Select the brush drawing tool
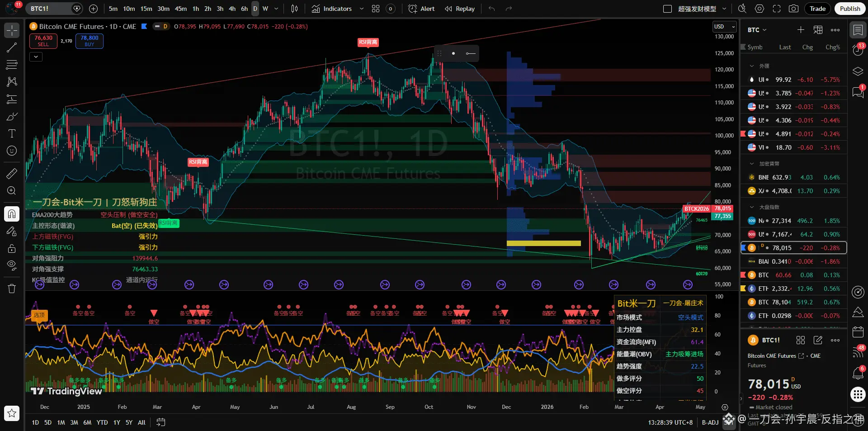Image resolution: width=868 pixels, height=431 pixels. point(12,116)
